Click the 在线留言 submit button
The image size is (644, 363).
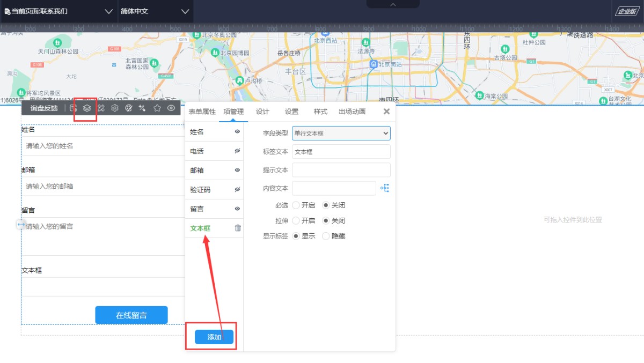pyautogui.click(x=131, y=315)
